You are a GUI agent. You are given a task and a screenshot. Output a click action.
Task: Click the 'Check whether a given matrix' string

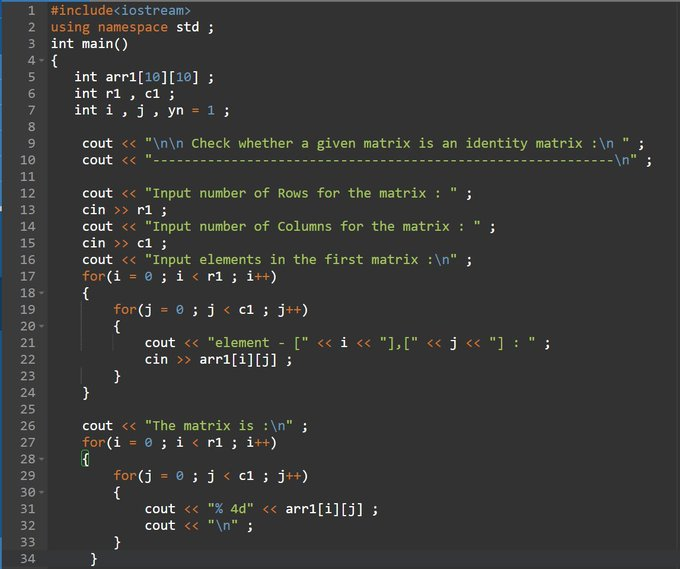click(x=387, y=144)
